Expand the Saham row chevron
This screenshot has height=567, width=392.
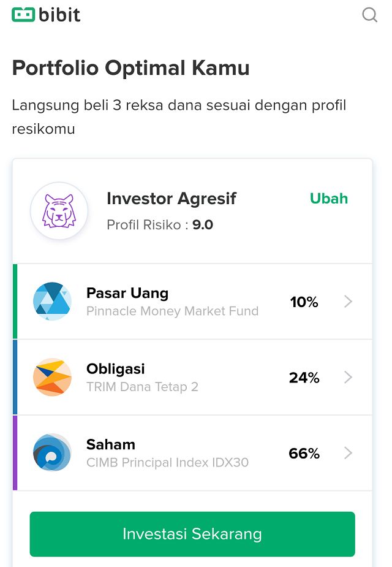tap(349, 453)
